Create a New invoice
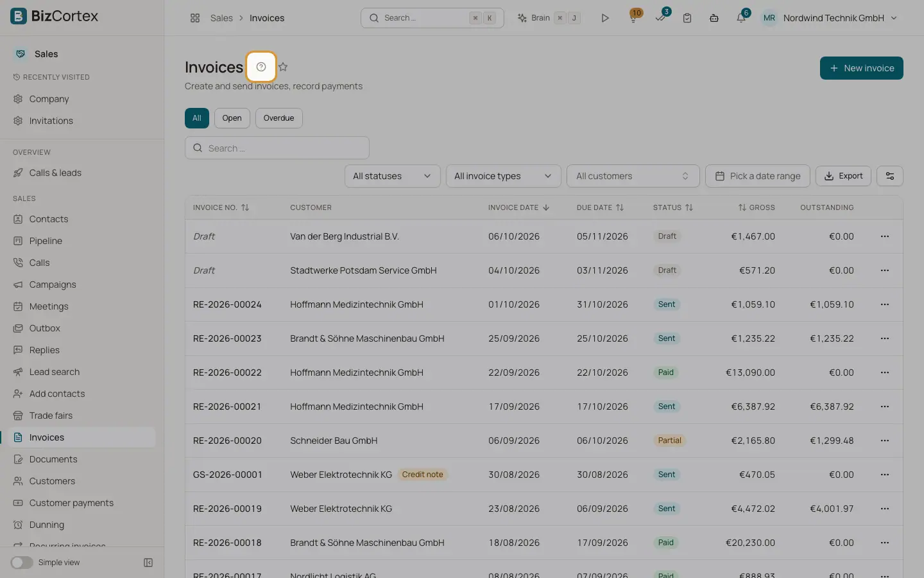The image size is (924, 578). [x=862, y=68]
